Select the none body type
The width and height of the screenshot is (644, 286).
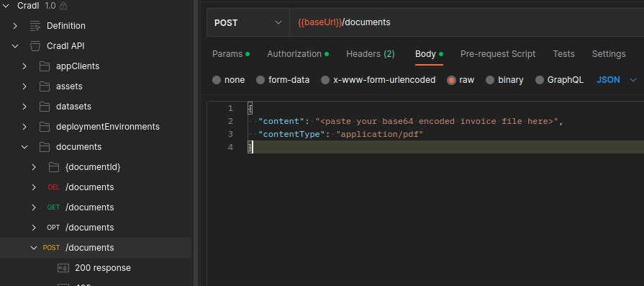217,80
